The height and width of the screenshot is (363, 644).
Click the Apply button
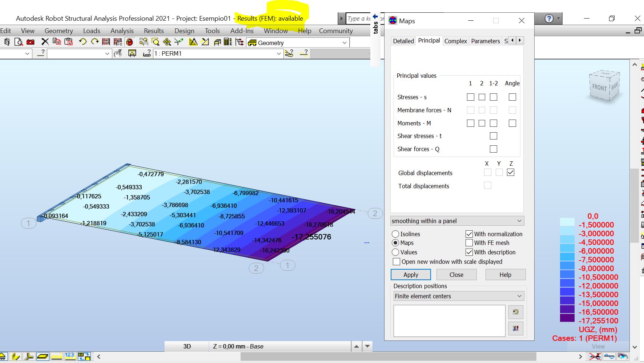410,274
